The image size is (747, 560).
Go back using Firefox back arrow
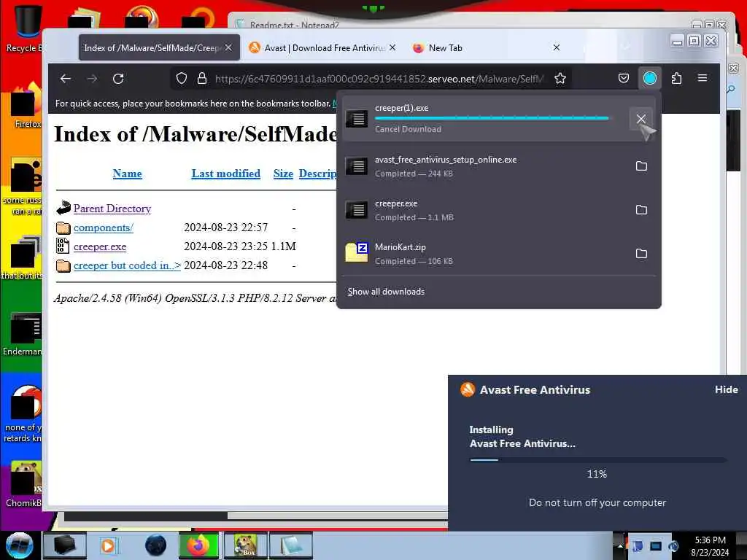[65, 79]
